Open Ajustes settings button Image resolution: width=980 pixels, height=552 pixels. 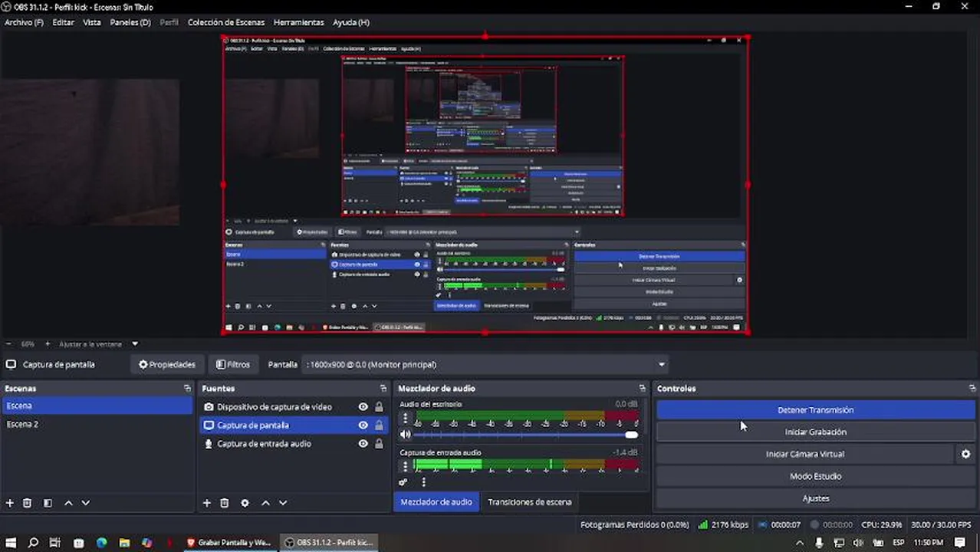pyautogui.click(x=815, y=498)
